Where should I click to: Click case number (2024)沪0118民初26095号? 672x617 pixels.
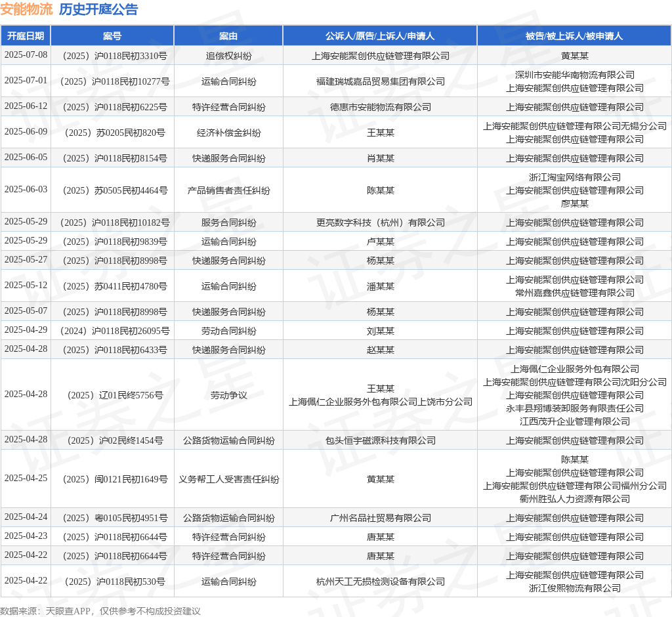pos(115,331)
